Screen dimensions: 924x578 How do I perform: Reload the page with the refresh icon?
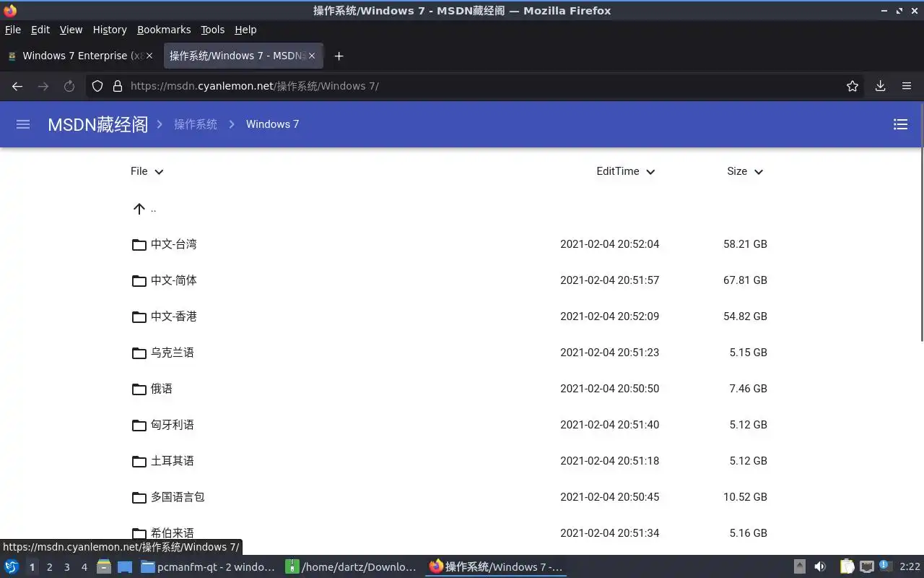[x=69, y=86]
